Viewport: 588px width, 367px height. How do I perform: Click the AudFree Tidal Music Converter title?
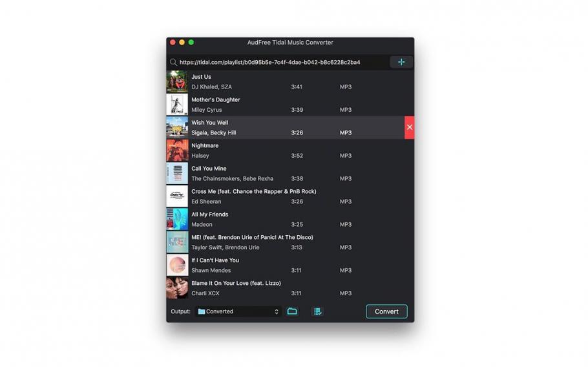click(x=290, y=43)
